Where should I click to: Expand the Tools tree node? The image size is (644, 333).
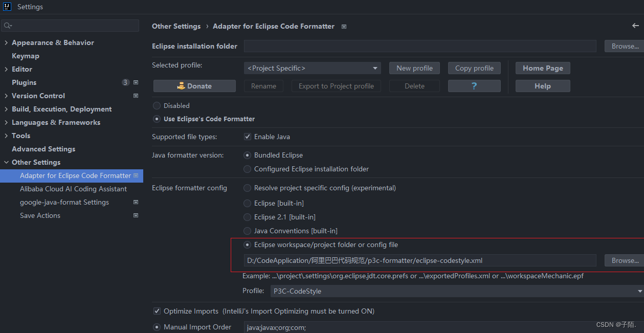tap(6, 136)
